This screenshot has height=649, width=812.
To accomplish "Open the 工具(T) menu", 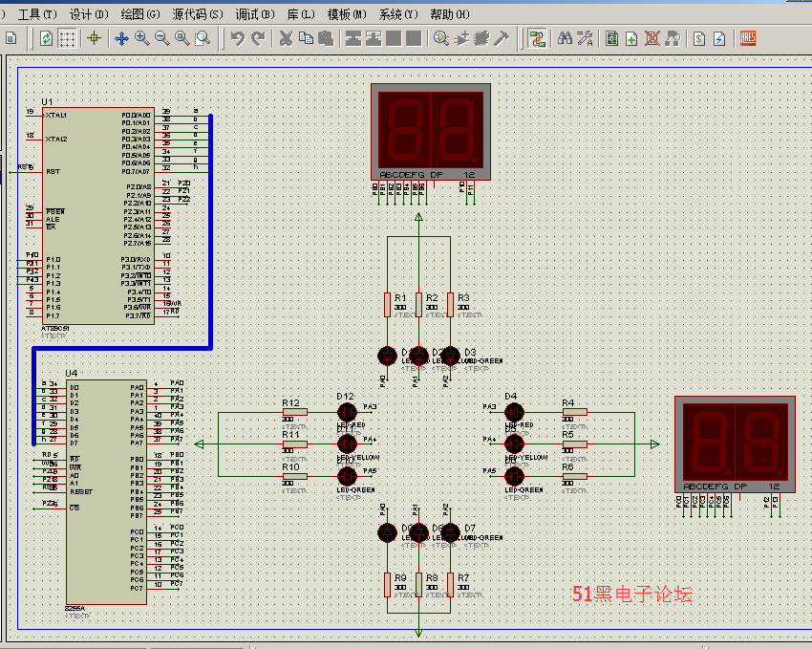I will [x=37, y=14].
